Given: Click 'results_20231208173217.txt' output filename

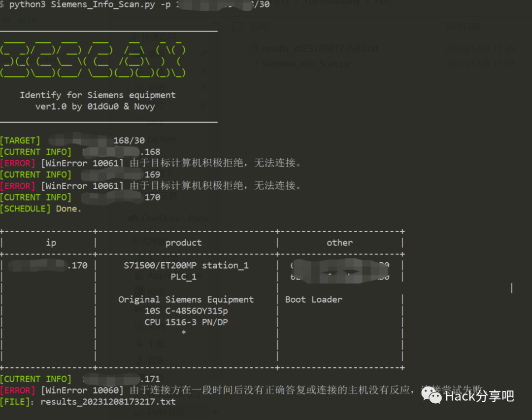Looking at the screenshot, I should coord(108,402).
